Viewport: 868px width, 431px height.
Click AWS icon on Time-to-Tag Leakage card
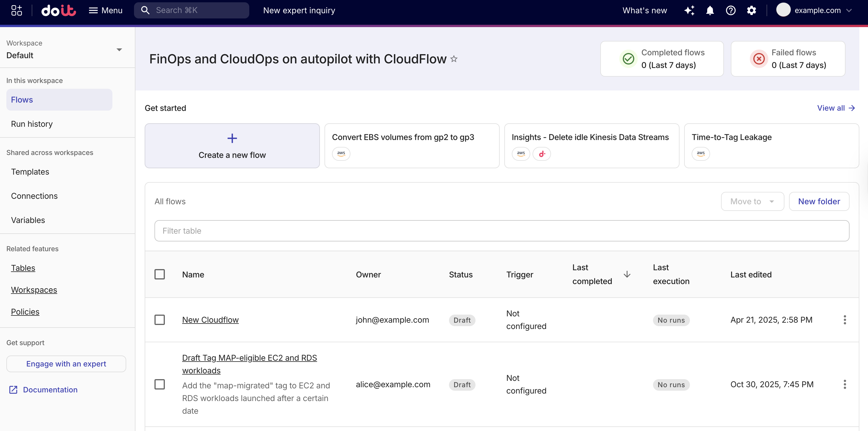click(701, 154)
